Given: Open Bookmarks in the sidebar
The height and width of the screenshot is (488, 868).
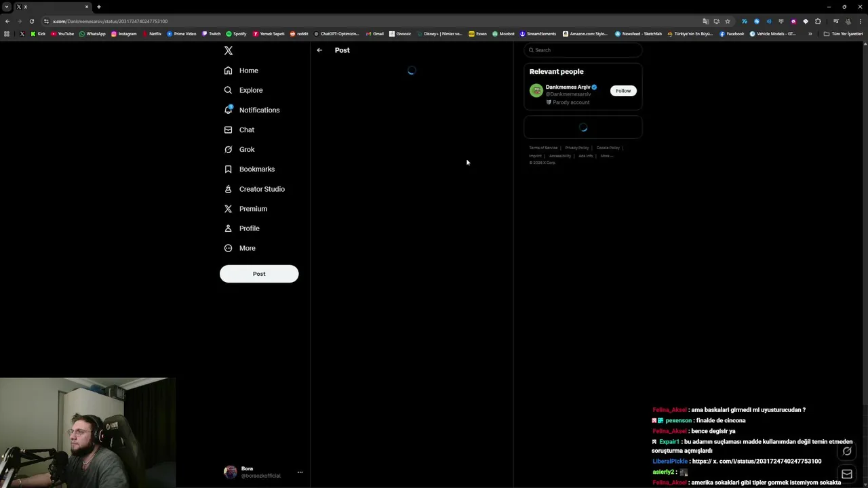Looking at the screenshot, I should (250, 169).
